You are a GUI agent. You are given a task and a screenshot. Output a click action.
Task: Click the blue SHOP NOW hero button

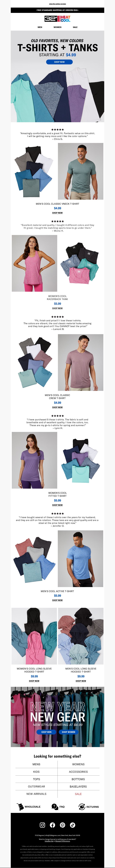pos(60,62)
